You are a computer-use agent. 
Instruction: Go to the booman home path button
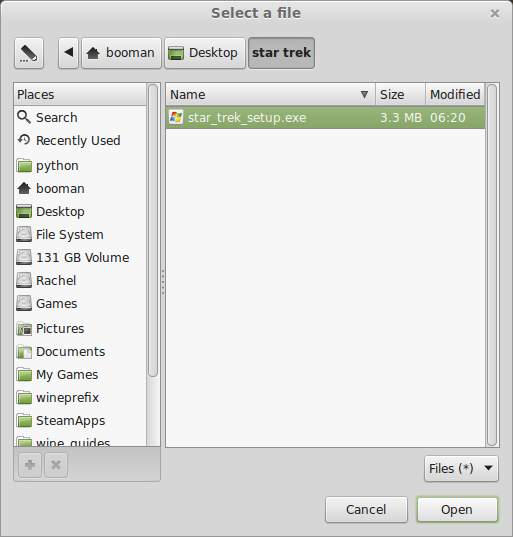tap(121, 53)
